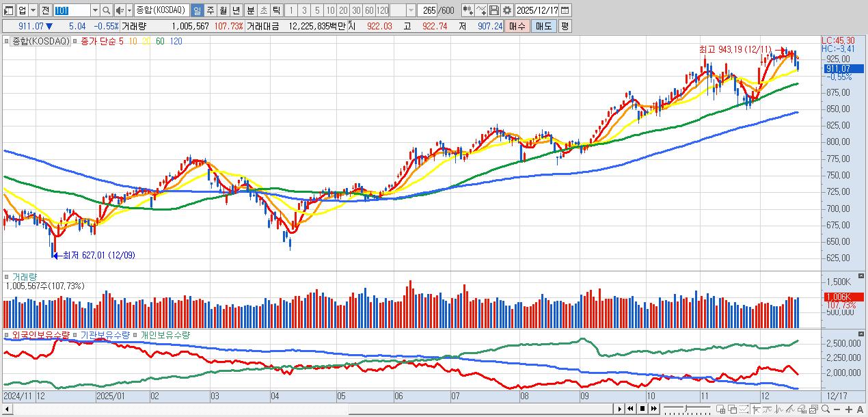This screenshot has height=417, width=868.
Task: Expand the index code history dropdown
Action: click(x=95, y=11)
